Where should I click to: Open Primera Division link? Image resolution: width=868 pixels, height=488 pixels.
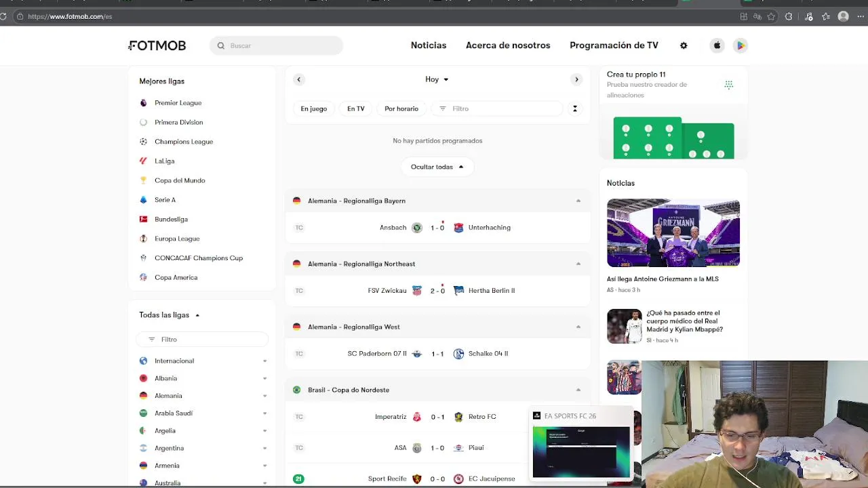(x=178, y=123)
